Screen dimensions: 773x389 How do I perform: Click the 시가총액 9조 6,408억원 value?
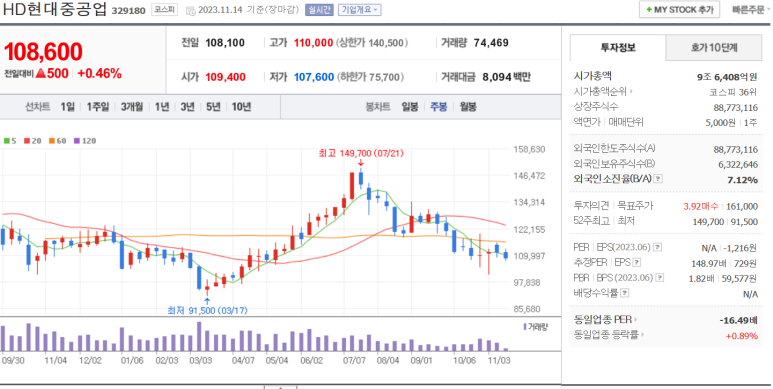pos(727,76)
